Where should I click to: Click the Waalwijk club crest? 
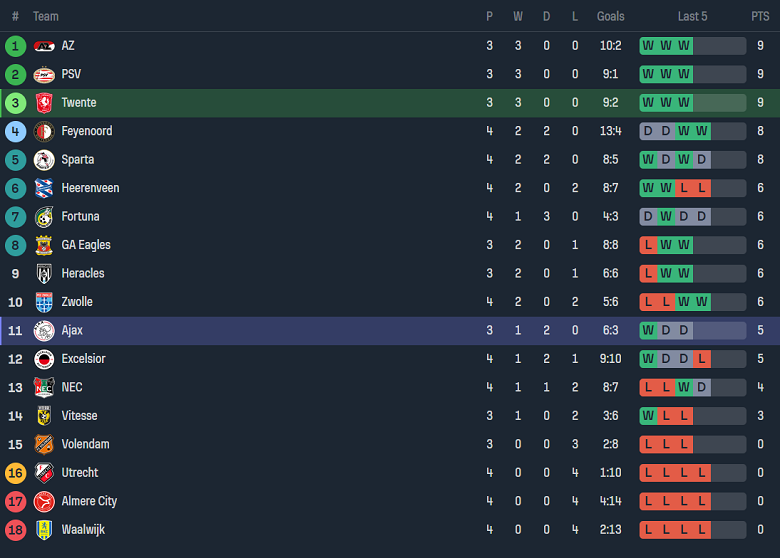click(43, 530)
